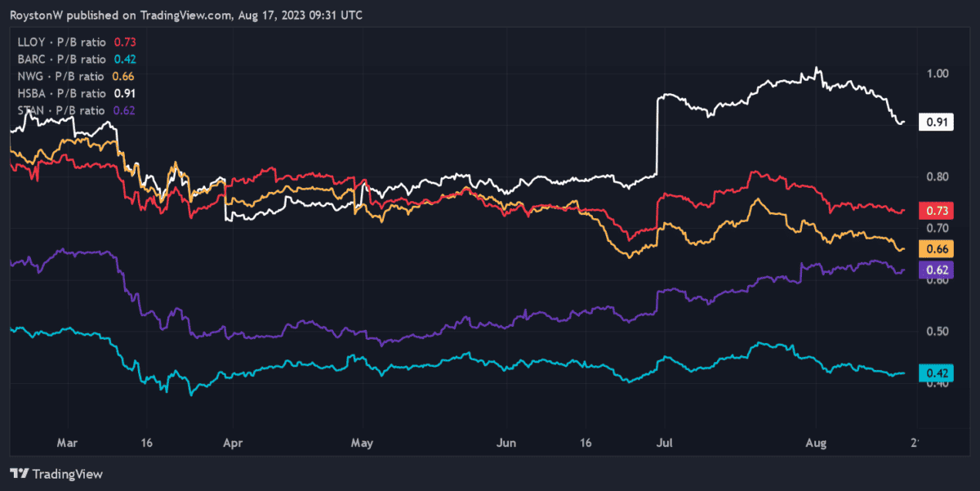Select the Jun label on time axis
The width and height of the screenshot is (980, 491).
pos(506,443)
